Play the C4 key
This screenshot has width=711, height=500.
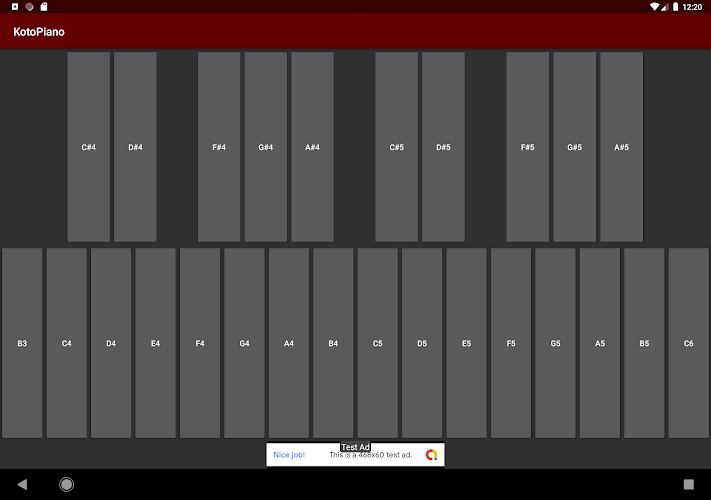click(67, 343)
